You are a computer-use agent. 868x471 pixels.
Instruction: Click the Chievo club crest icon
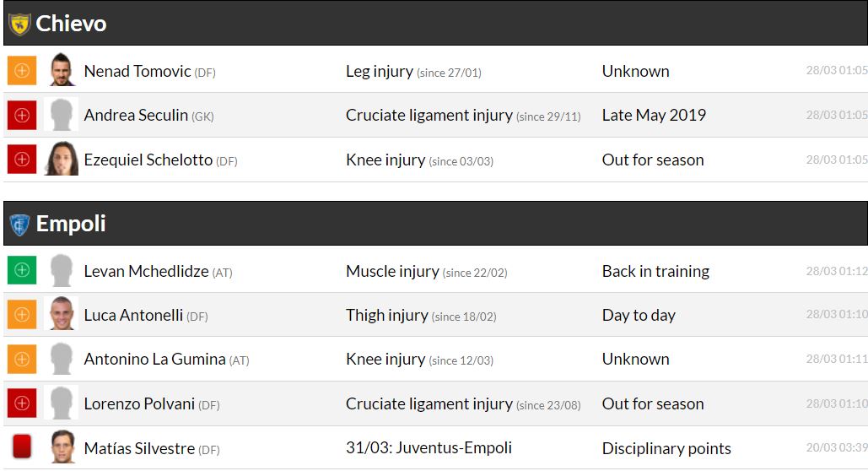tap(19, 24)
